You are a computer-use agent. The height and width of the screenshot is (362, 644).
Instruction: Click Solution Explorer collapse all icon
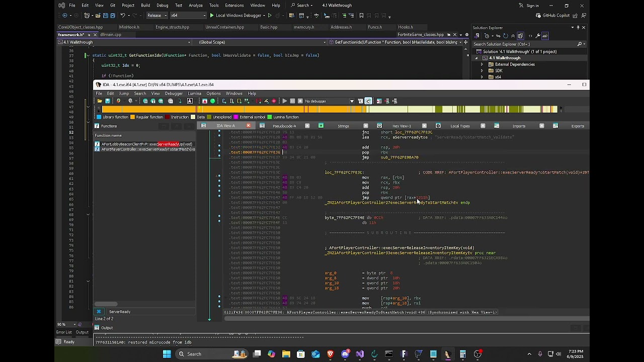tap(513, 36)
